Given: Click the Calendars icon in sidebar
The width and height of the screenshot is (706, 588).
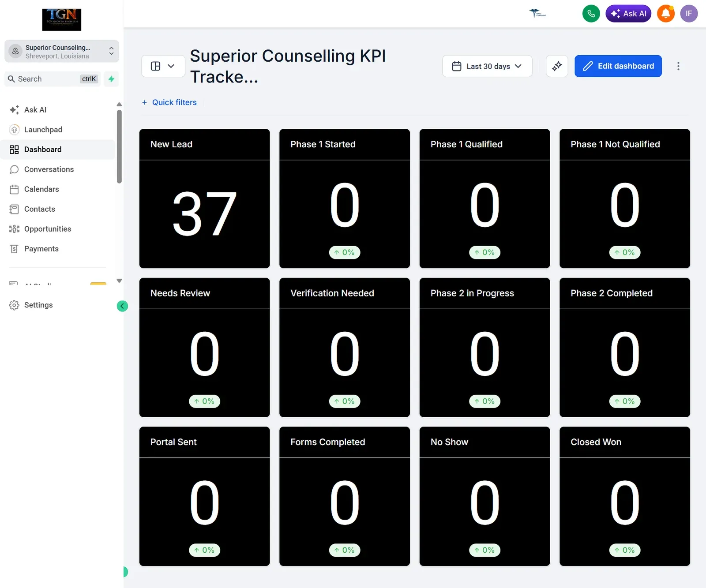Looking at the screenshot, I should [x=14, y=189].
